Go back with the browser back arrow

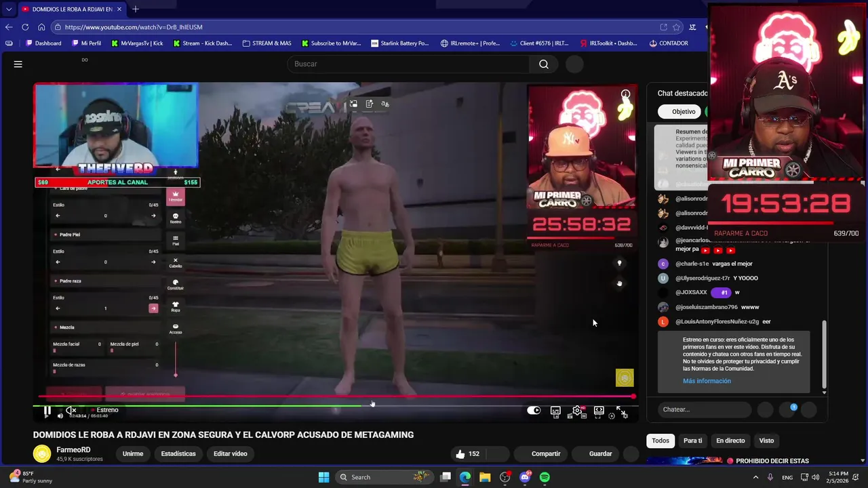point(9,27)
